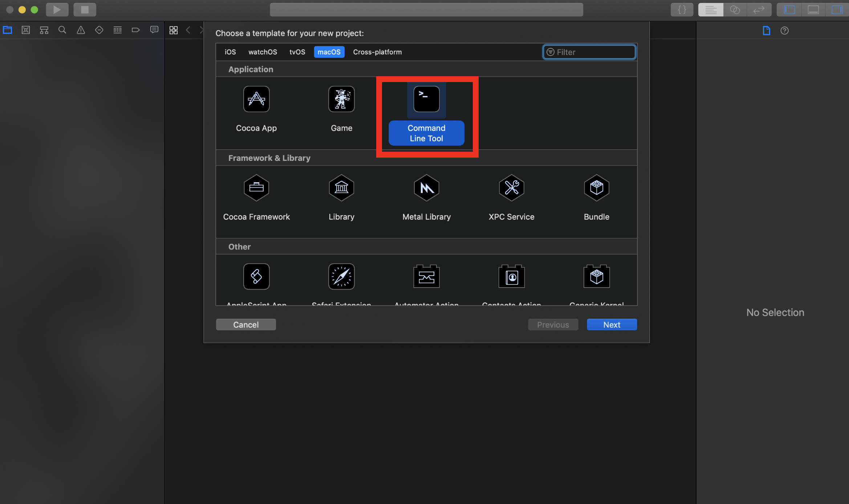Select the Cocoa App template icon
Image resolution: width=849 pixels, height=504 pixels.
click(256, 99)
